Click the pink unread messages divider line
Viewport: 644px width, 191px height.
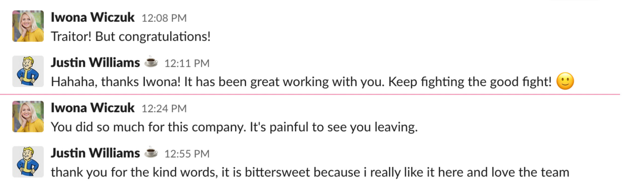(309, 94)
